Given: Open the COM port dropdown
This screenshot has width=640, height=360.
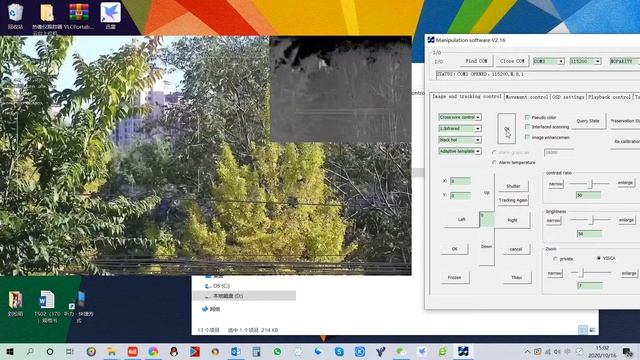Looking at the screenshot, I should click(x=549, y=61).
